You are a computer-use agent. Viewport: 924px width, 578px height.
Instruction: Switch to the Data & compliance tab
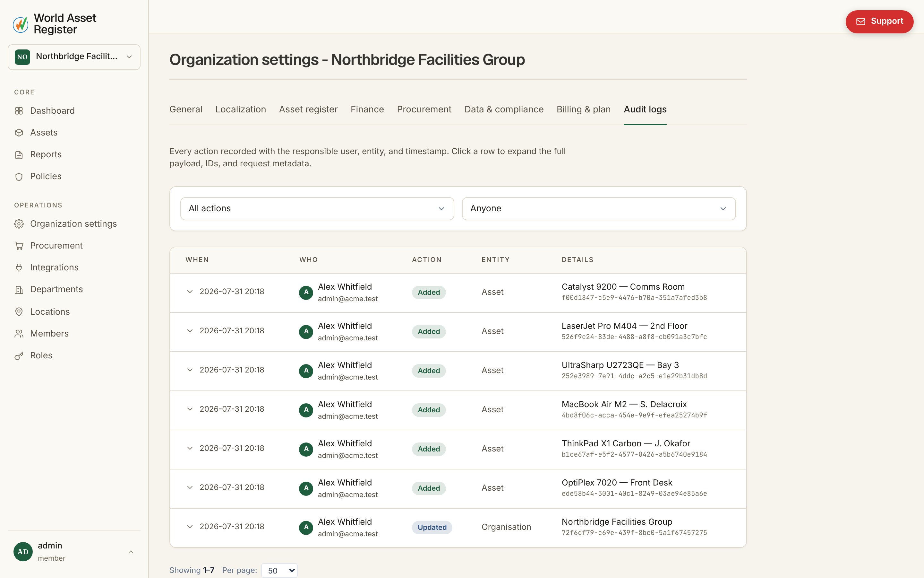pos(504,109)
